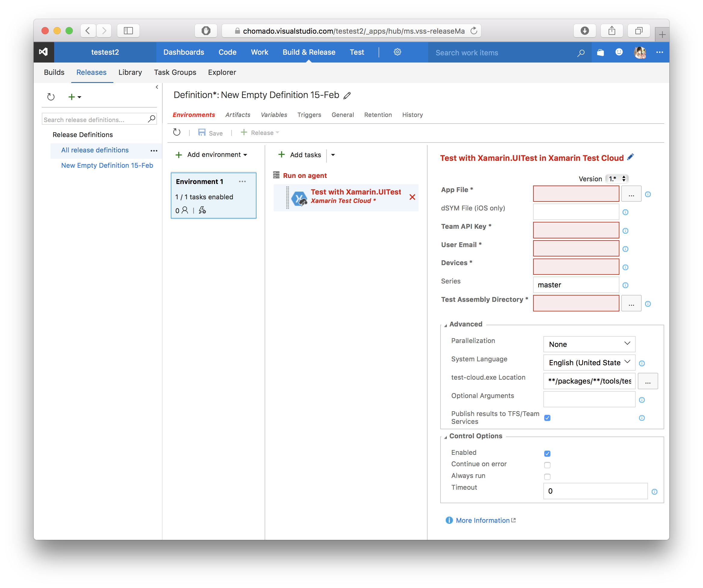Image resolution: width=703 pixels, height=588 pixels.
Task: Click the approvers person icon in Environment 1
Action: click(x=184, y=210)
